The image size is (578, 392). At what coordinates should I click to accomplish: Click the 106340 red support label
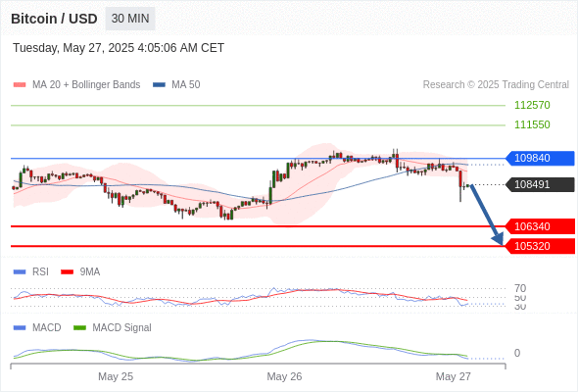point(540,226)
